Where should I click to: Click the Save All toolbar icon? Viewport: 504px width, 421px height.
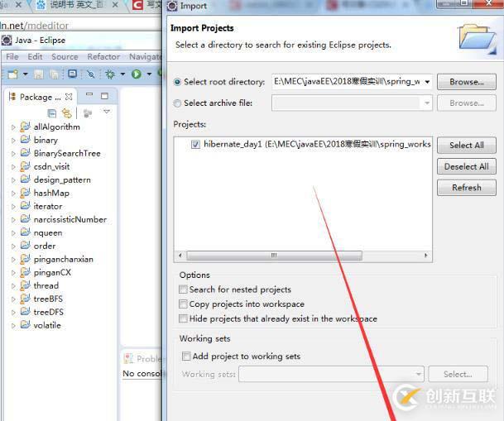(x=54, y=74)
